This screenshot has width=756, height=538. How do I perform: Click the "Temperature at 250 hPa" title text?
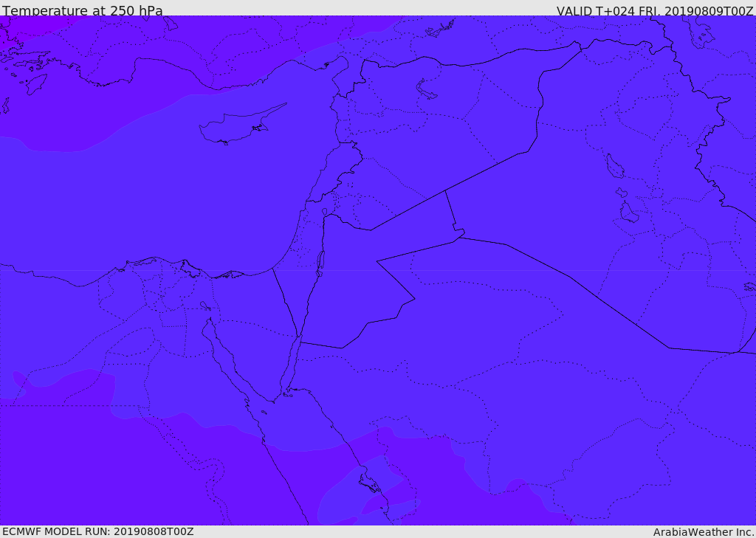(83, 10)
